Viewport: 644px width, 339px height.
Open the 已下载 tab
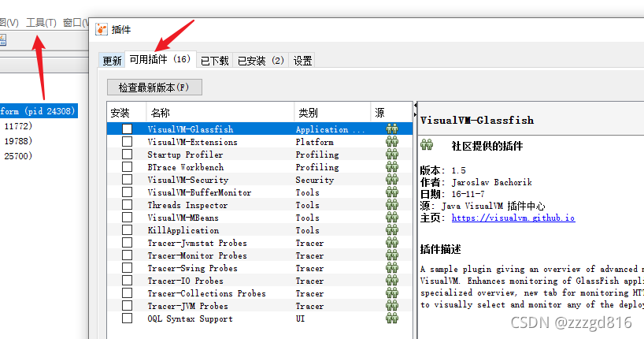pyautogui.click(x=214, y=61)
